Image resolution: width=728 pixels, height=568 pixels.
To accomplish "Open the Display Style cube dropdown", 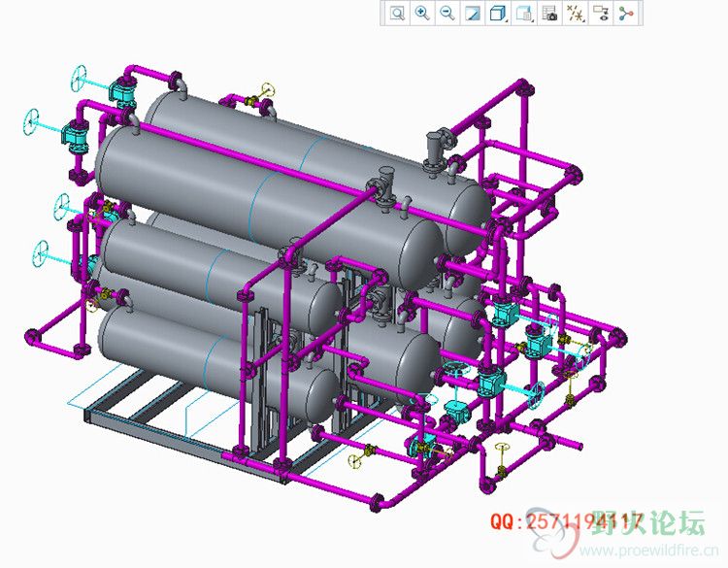I will coord(498,13).
